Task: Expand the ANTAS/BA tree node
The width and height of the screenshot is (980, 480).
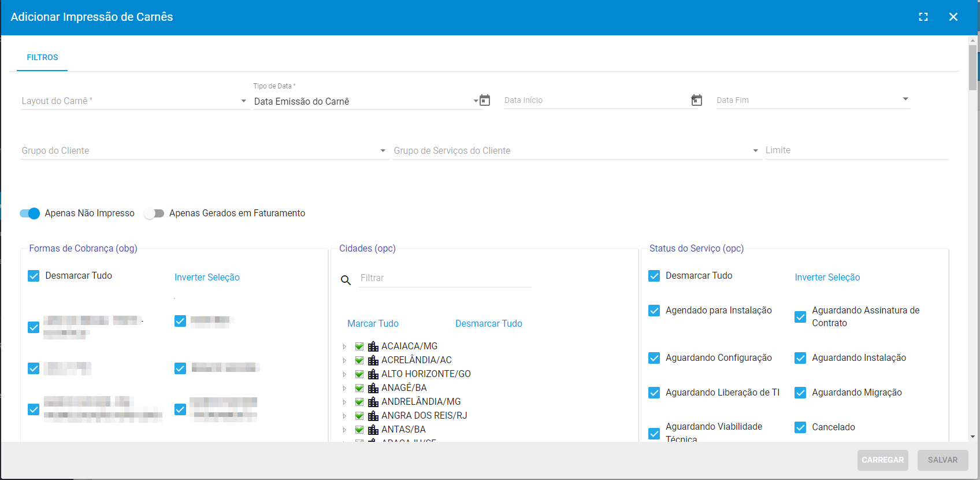Action: point(344,430)
